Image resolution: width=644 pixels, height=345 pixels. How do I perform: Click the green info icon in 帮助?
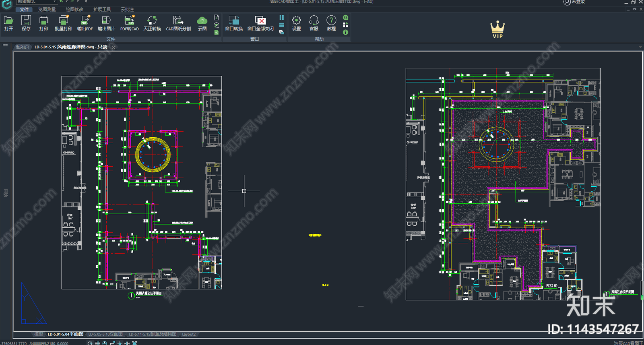345,32
